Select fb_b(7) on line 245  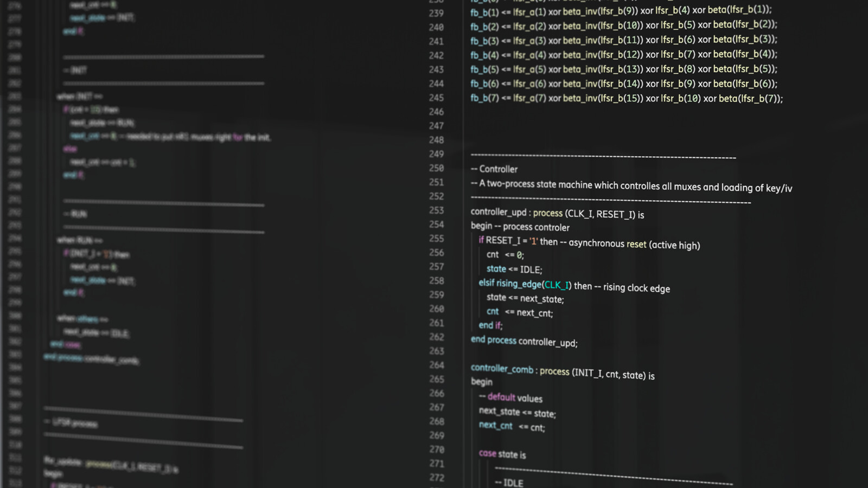483,99
